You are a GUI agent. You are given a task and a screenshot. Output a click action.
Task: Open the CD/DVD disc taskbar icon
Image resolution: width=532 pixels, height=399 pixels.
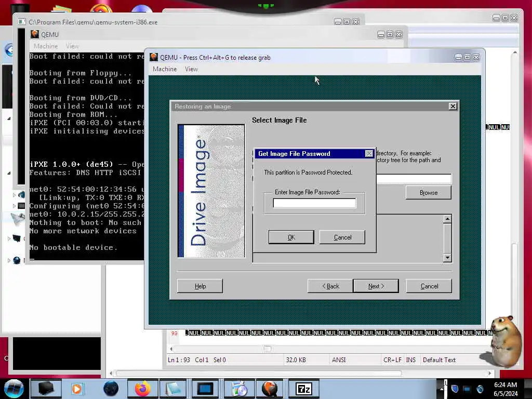(240, 389)
